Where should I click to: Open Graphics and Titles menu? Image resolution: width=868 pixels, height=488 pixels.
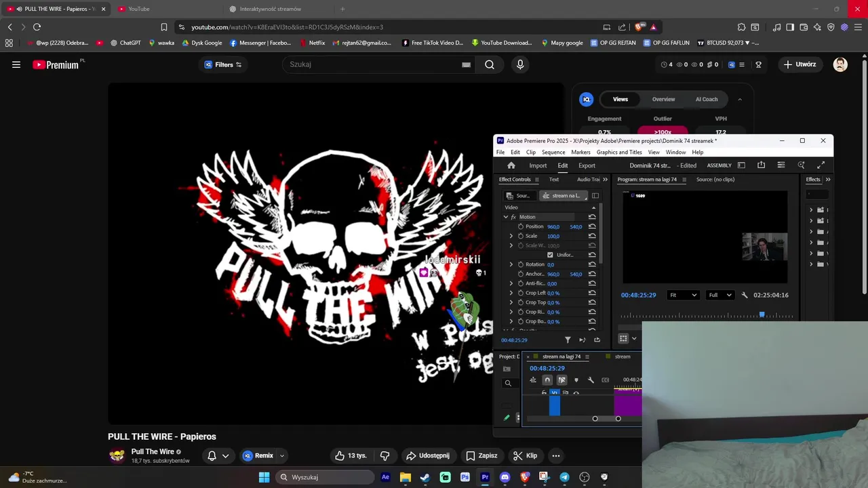619,152
